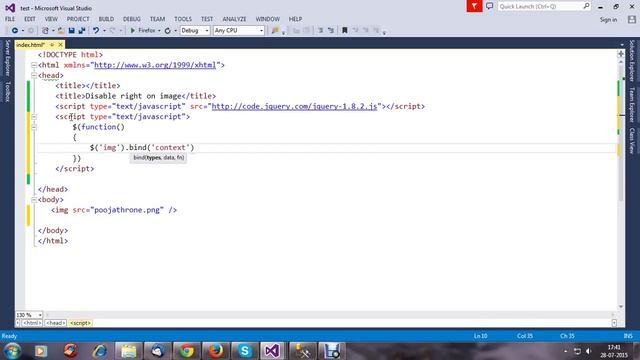This screenshot has width=640, height=360.
Task: Open the file explorer folder on the taskbar
Action: click(x=128, y=351)
